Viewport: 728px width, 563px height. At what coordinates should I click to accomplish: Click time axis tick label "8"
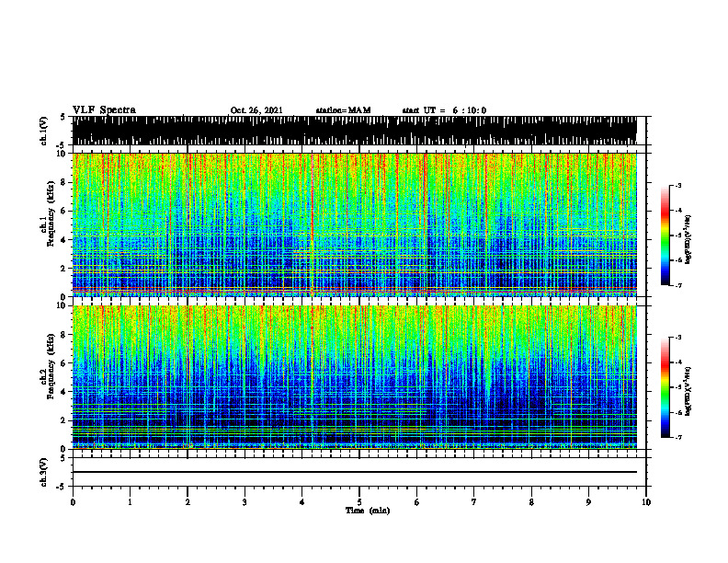[531, 502]
